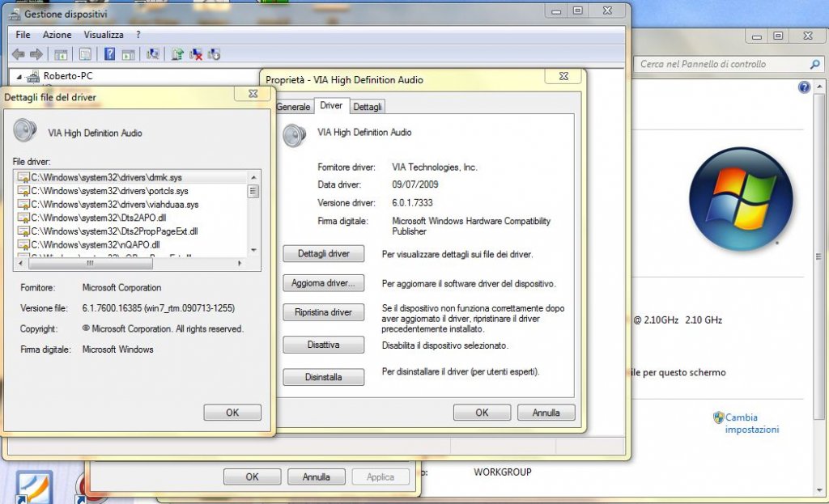Open the Visualizza menu
Screen dimensions: 829x504
(x=104, y=35)
